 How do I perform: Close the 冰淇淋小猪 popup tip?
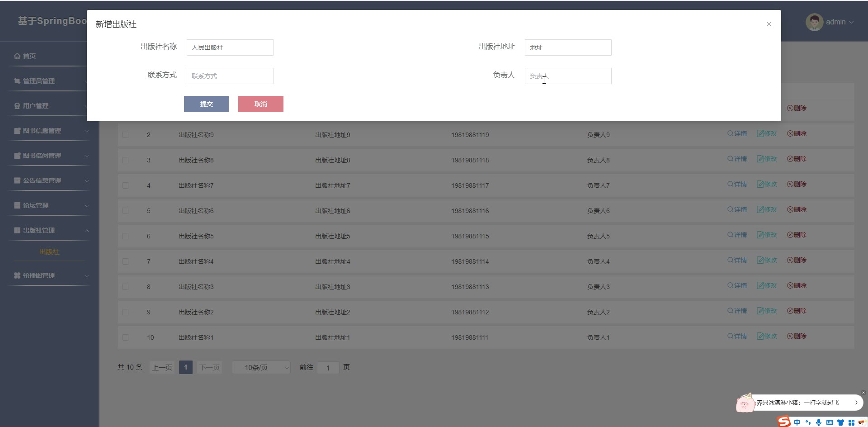(863, 393)
